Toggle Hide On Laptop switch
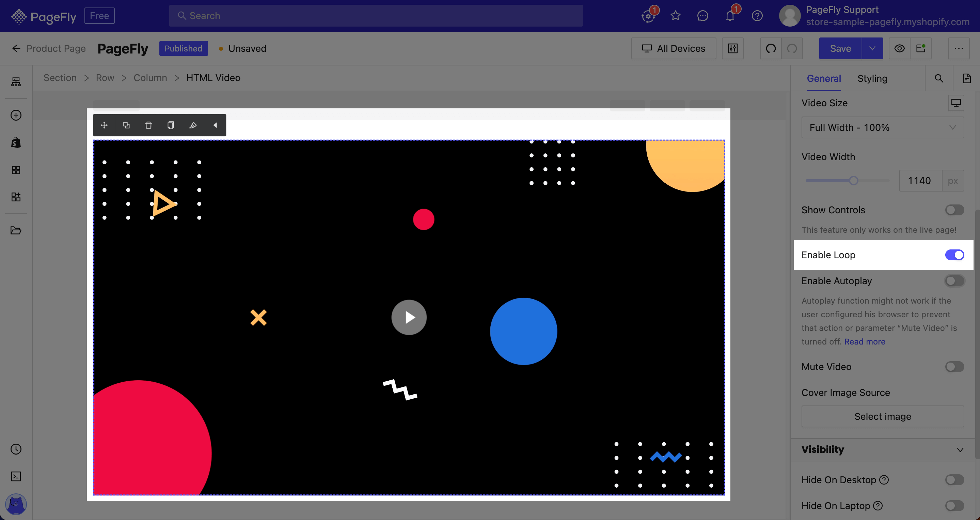The image size is (980, 520). click(x=954, y=506)
